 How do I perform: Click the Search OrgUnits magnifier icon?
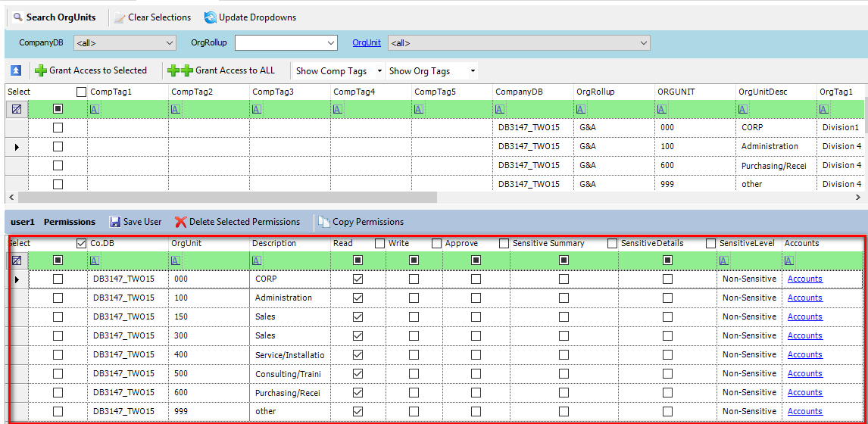click(17, 17)
